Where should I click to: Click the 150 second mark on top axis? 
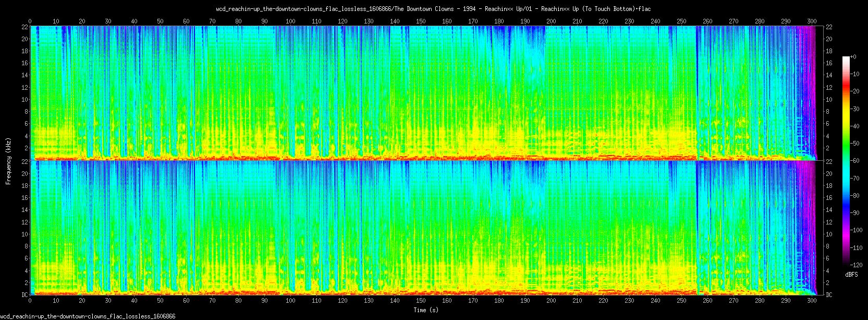pyautogui.click(x=421, y=21)
